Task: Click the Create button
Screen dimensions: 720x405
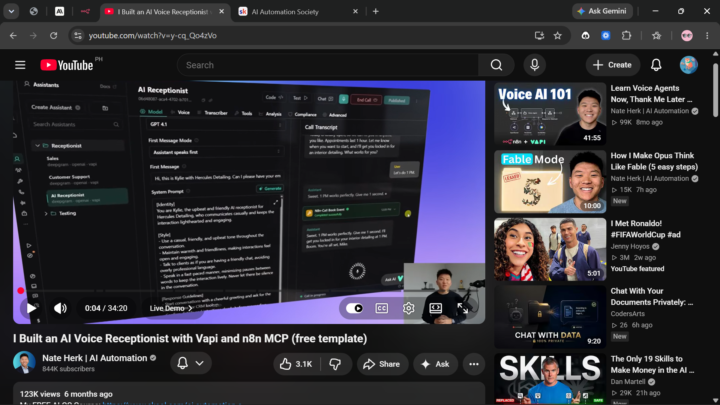Action: click(x=612, y=65)
